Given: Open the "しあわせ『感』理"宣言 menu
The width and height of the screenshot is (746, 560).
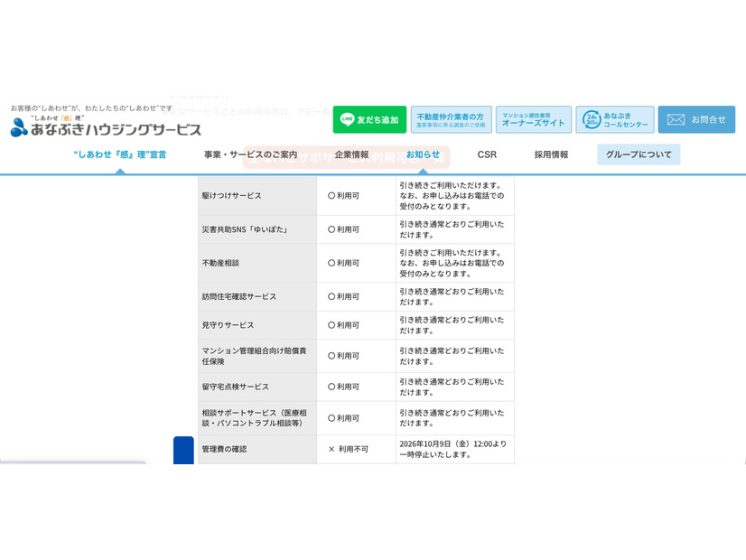Looking at the screenshot, I should [120, 154].
